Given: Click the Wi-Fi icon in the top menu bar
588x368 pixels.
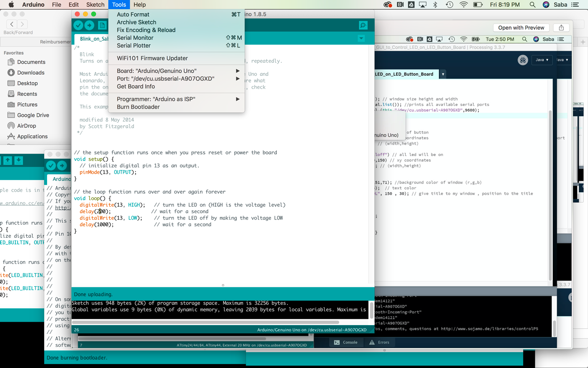Looking at the screenshot, I should (464, 5).
